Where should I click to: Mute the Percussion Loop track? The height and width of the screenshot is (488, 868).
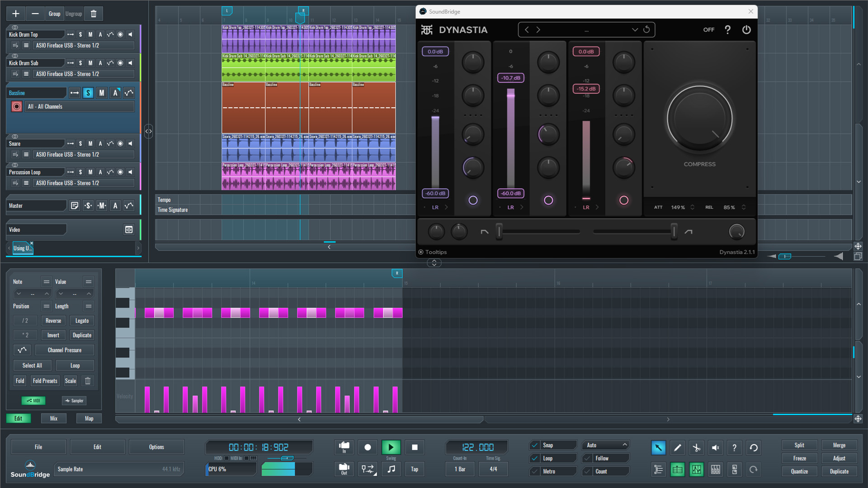pos(90,172)
